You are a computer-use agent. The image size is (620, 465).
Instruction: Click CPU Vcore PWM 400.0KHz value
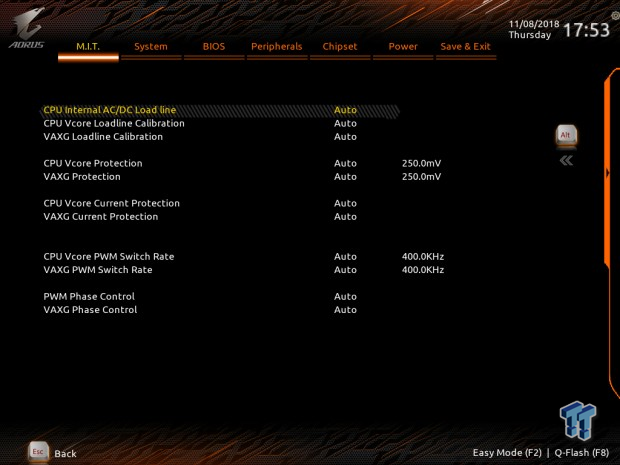point(423,257)
